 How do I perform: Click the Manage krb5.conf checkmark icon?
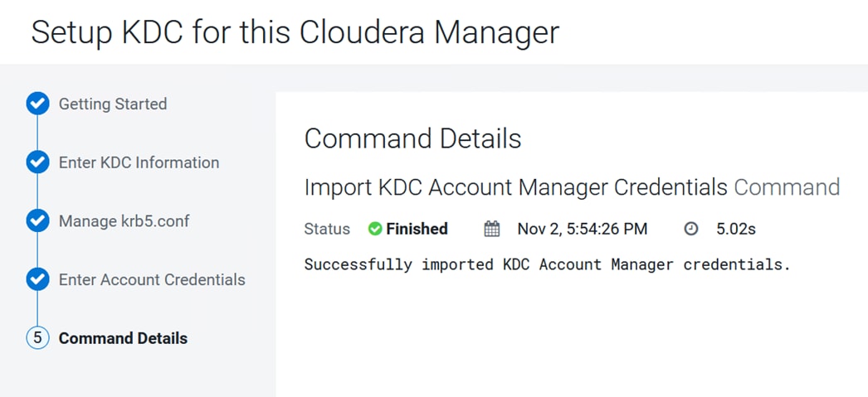pyautogui.click(x=37, y=220)
